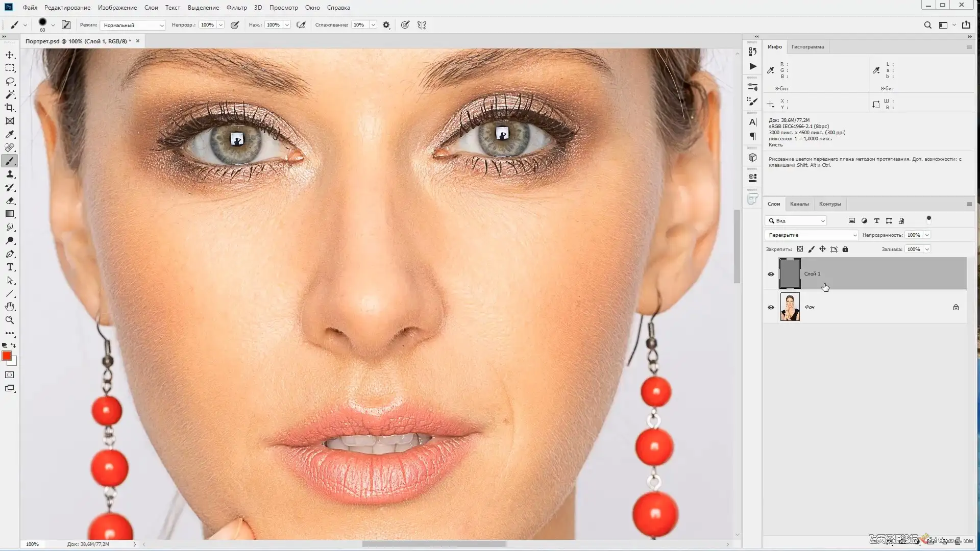This screenshot has width=980, height=551.
Task: Switch to the Гистограмма tab
Action: (807, 47)
